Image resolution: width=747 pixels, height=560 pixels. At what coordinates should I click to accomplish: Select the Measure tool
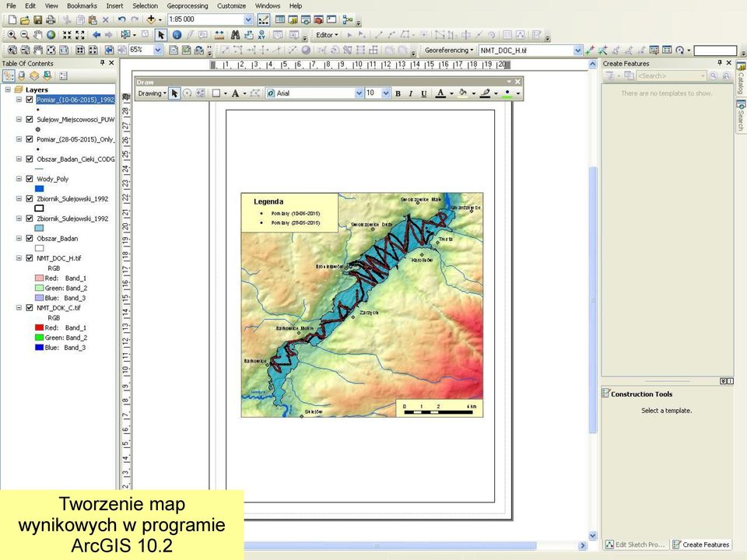click(219, 35)
